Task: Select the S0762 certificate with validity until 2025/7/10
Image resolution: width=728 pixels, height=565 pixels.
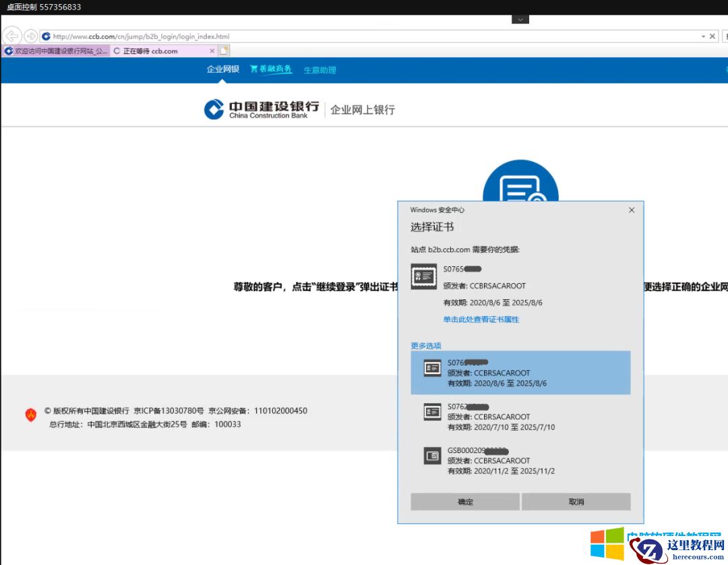Action: click(x=522, y=416)
